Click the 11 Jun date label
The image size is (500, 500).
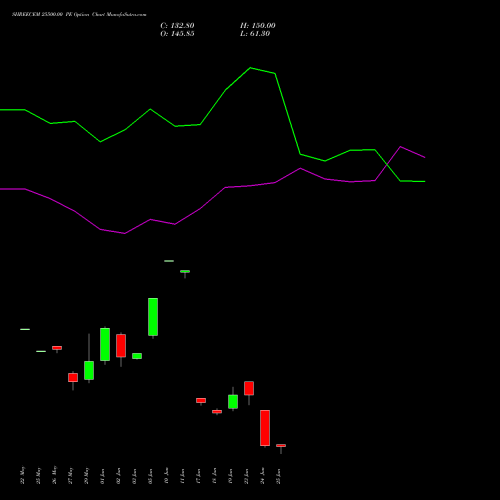pyautogui.click(x=182, y=476)
